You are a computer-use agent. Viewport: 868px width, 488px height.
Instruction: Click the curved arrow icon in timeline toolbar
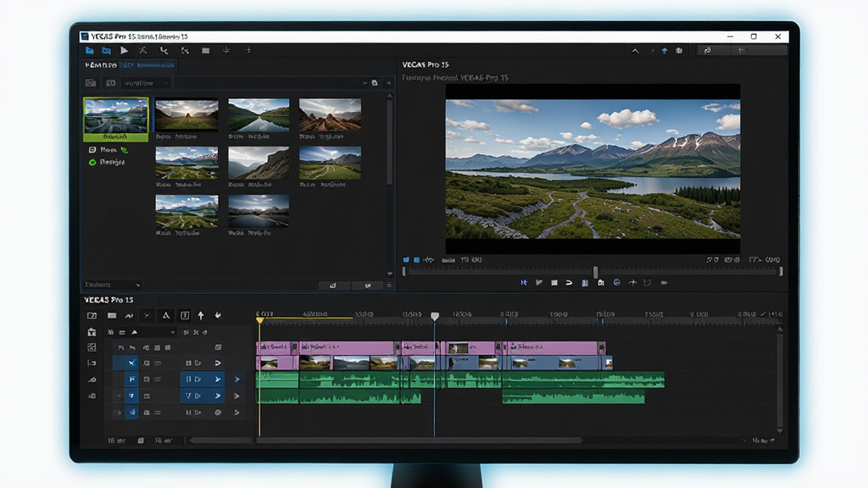click(x=129, y=315)
